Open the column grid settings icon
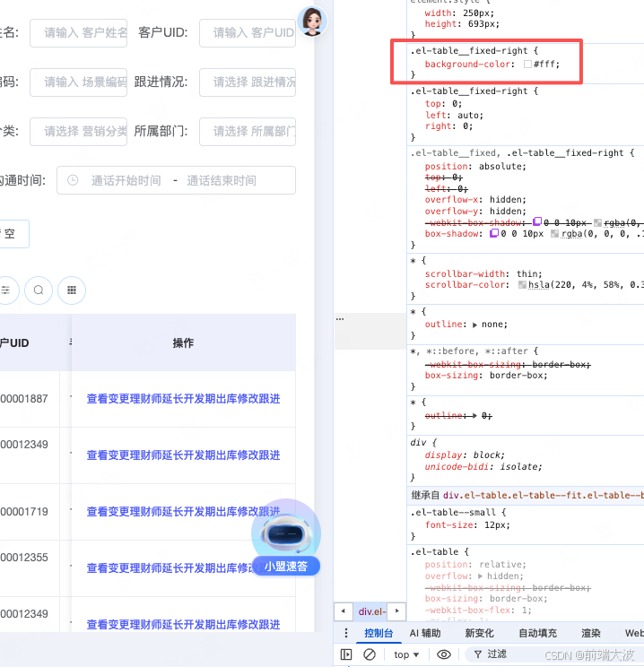This screenshot has height=667, width=644. coord(72,290)
